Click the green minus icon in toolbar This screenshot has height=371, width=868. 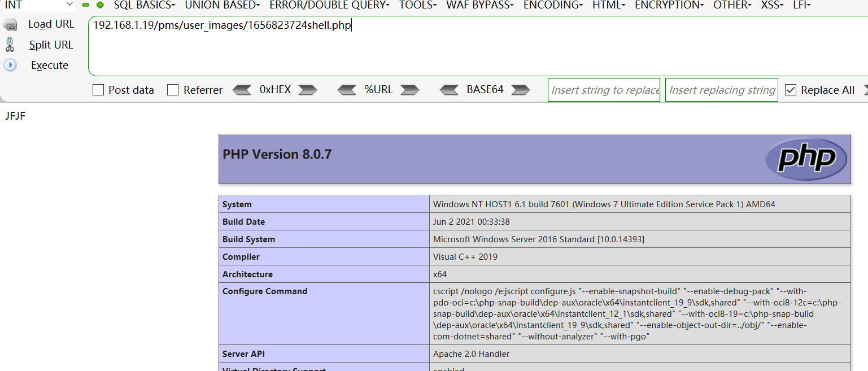[x=86, y=5]
